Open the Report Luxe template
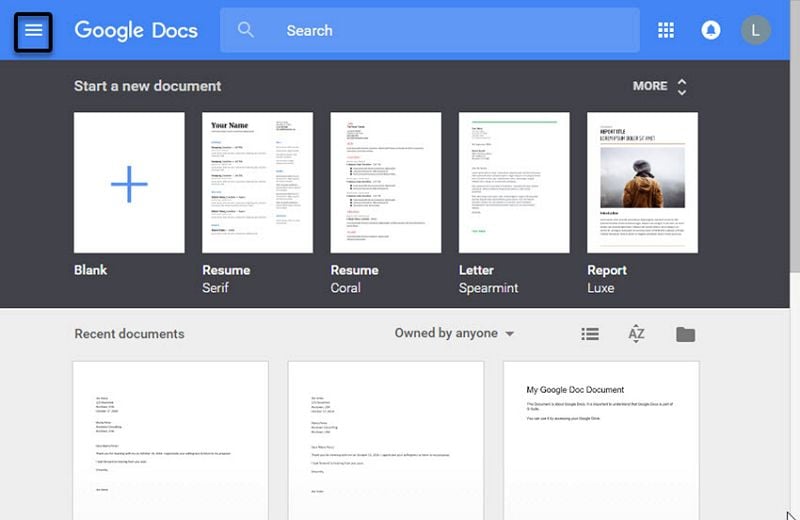Viewport: 800px width, 520px height. [x=642, y=183]
